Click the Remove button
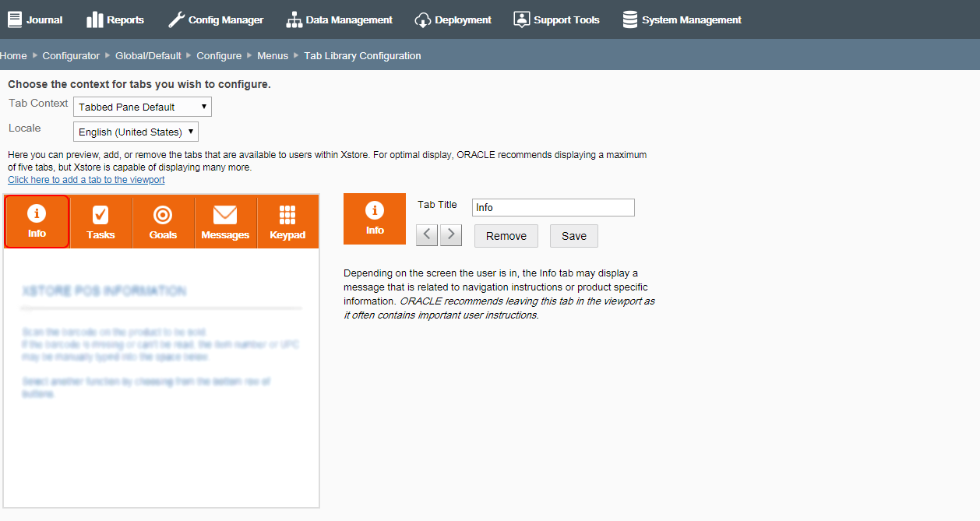 [506, 235]
